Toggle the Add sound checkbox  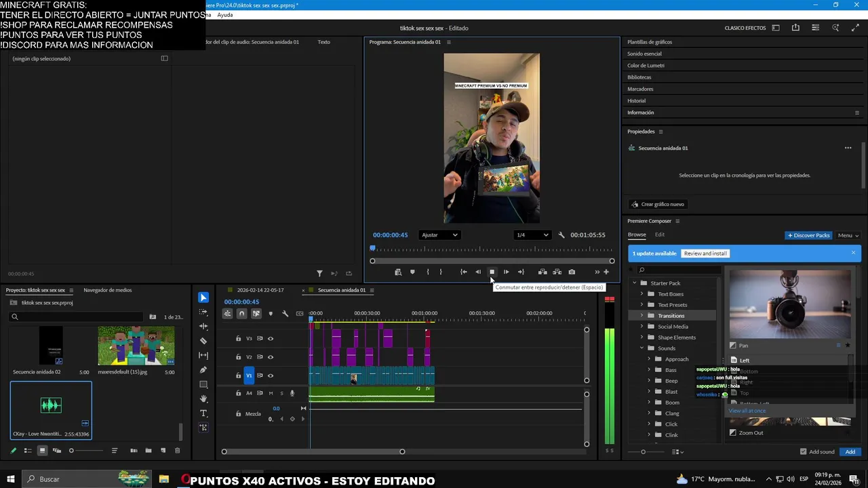click(x=804, y=451)
